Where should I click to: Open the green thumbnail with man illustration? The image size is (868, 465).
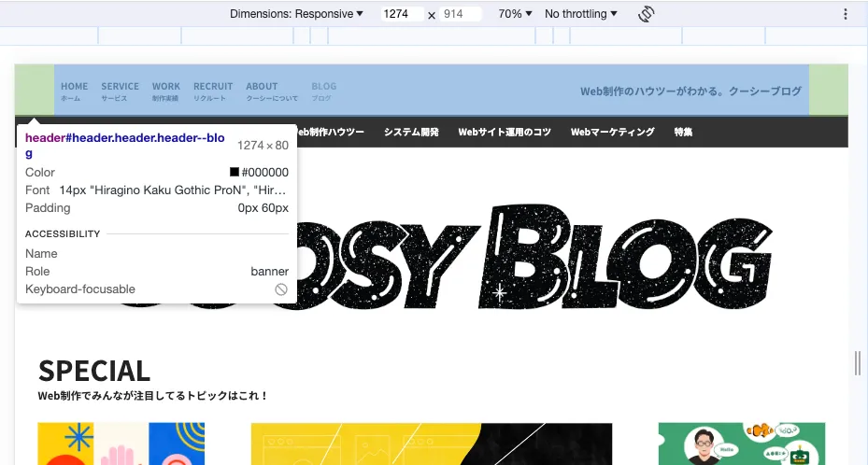(742, 444)
